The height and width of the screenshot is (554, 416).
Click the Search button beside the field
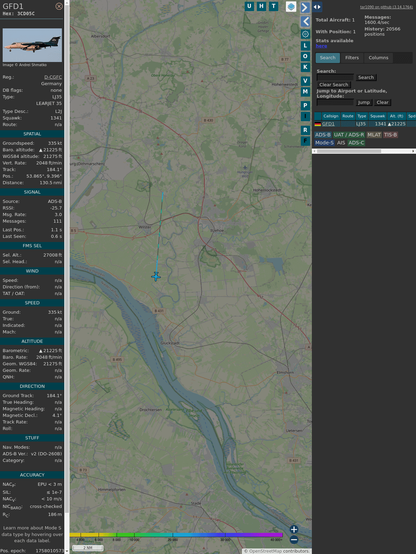[x=366, y=77]
